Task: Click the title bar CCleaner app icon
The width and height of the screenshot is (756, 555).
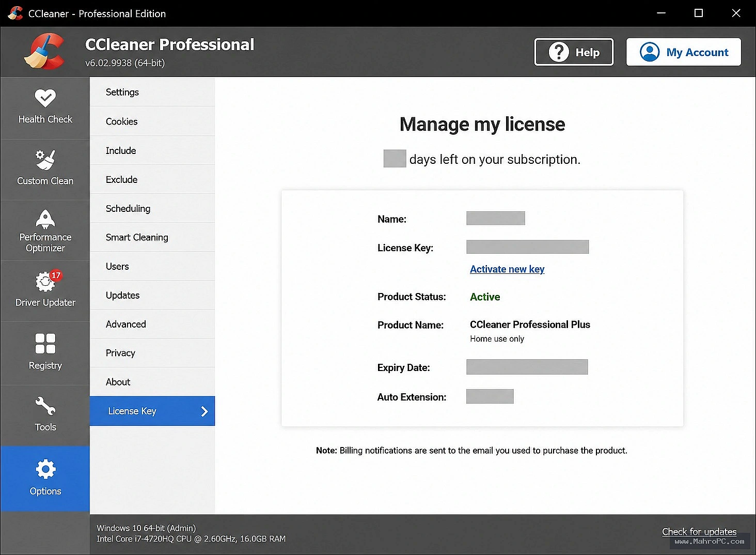Action: pos(15,13)
